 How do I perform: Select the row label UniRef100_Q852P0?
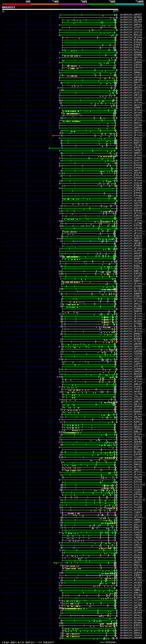coord(131,87)
